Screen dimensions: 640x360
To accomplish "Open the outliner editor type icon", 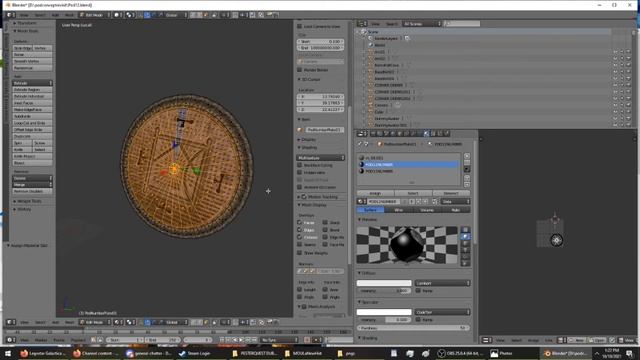I will [x=362, y=24].
